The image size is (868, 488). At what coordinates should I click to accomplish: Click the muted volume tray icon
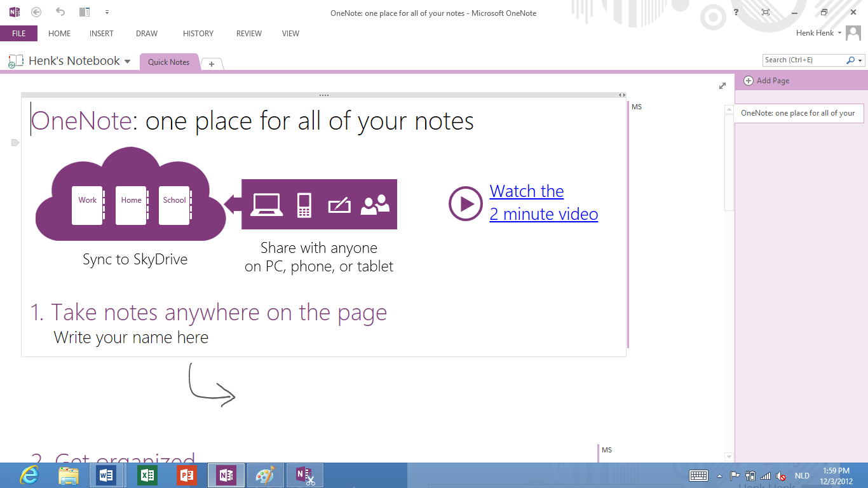tap(781, 476)
